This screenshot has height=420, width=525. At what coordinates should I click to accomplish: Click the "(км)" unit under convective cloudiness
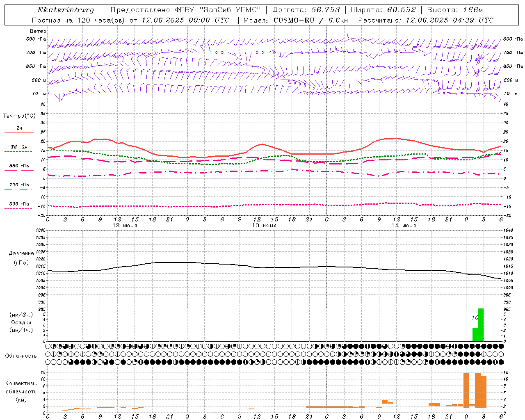pos(21,399)
